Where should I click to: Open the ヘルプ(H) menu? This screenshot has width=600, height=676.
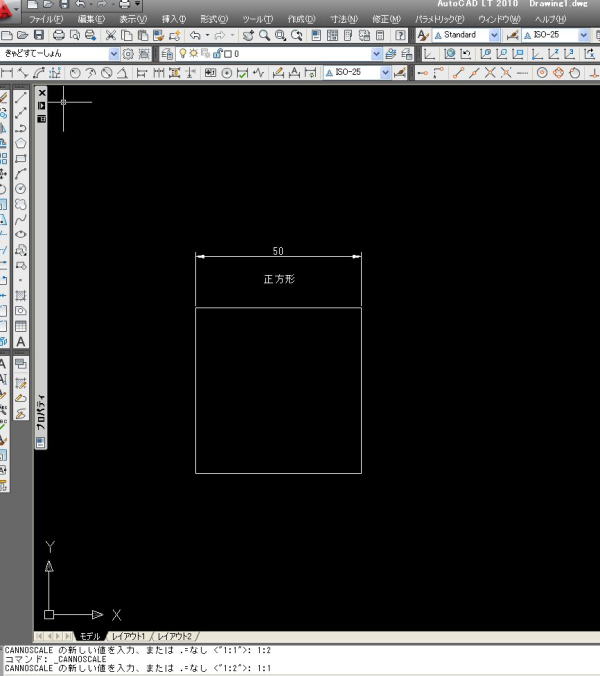click(550, 19)
